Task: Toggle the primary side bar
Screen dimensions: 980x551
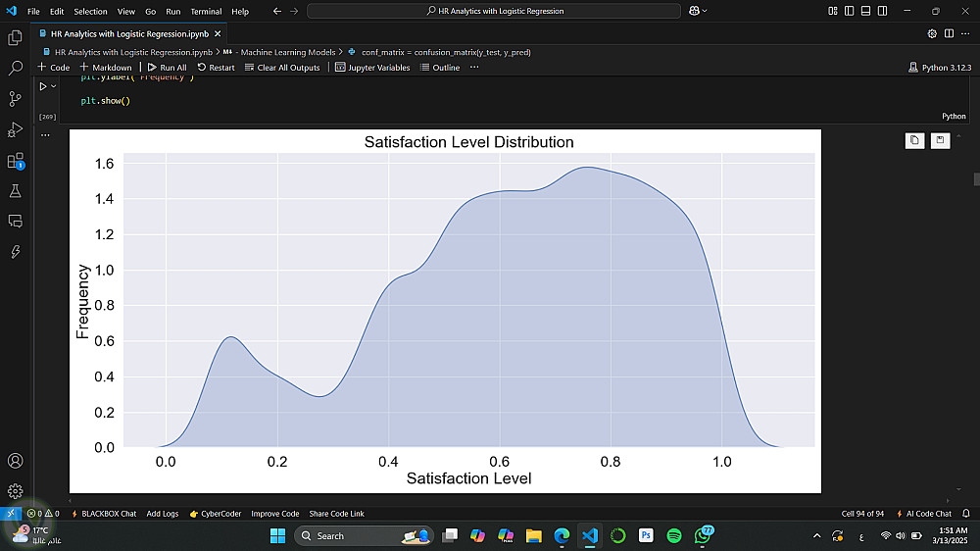Action: click(849, 11)
